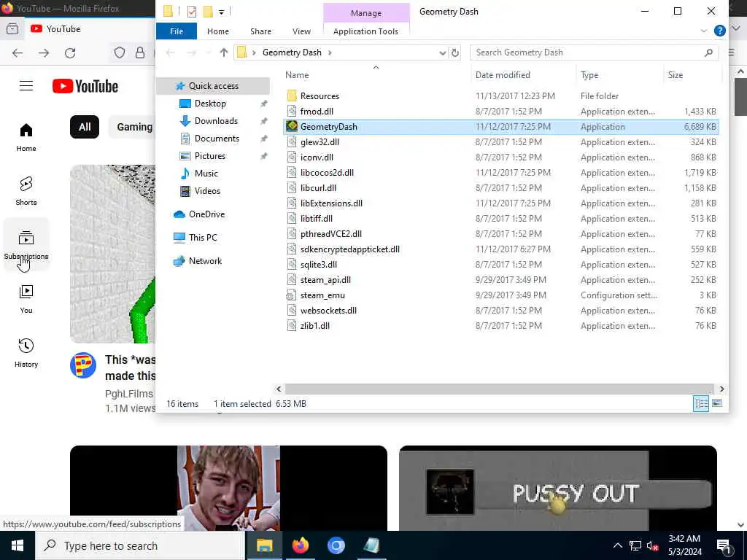Refresh the Geometry Dash folder view
Screen dimensions: 747x560
(x=455, y=52)
